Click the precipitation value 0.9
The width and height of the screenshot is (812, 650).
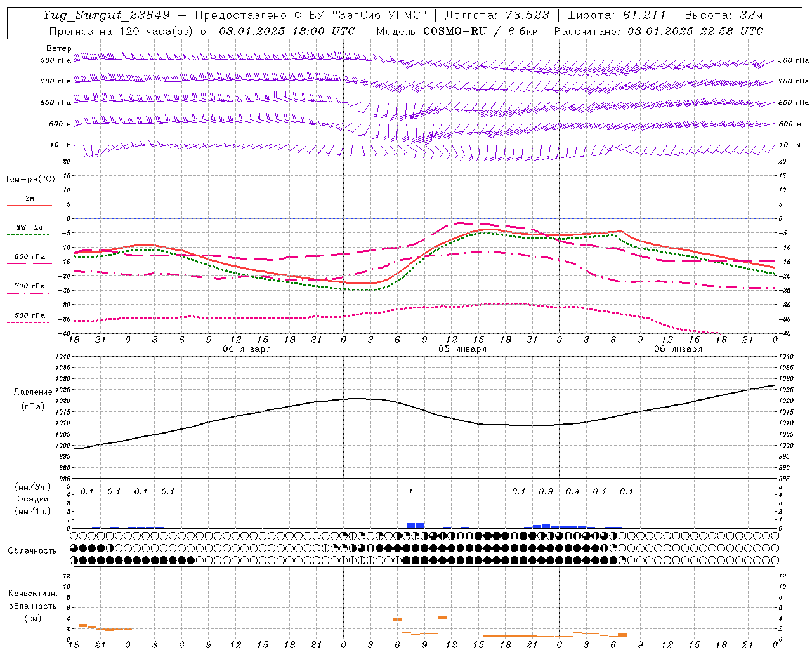click(x=546, y=491)
